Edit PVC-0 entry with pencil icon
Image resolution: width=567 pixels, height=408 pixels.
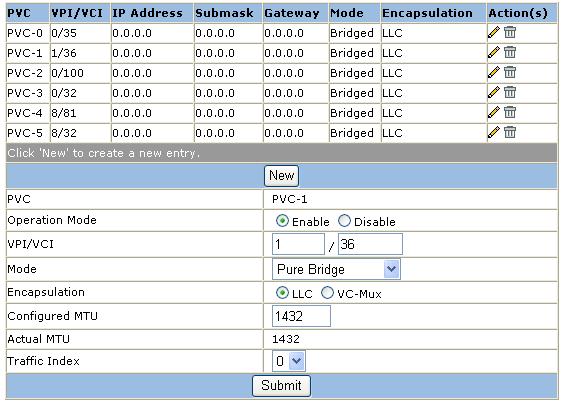click(493, 33)
